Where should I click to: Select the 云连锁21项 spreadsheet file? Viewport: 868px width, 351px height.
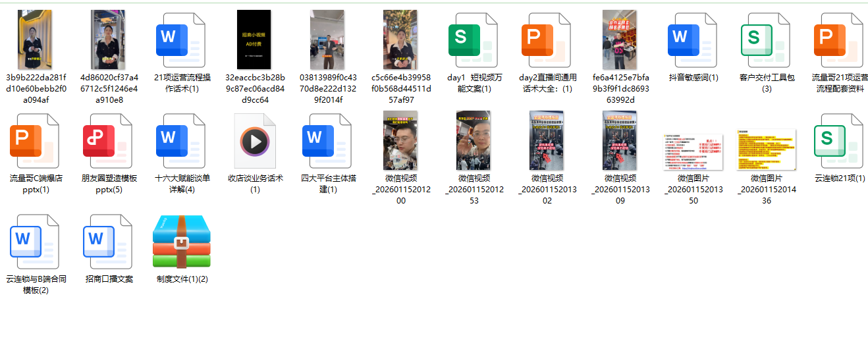[x=839, y=140]
